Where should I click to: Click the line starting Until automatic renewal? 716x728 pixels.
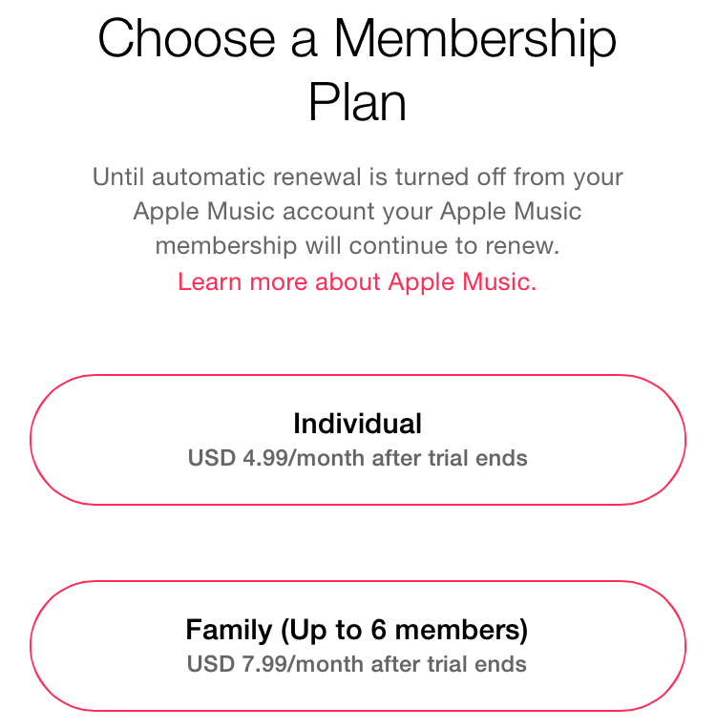pos(357,177)
